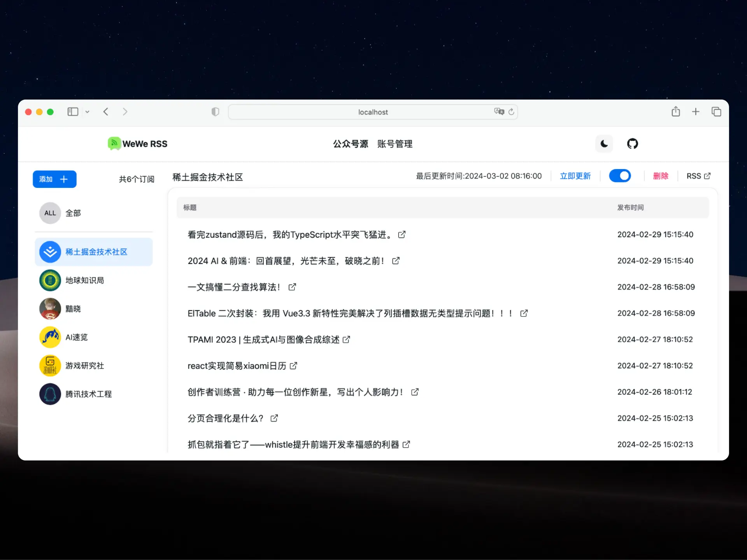Click the localhost address bar
747x560 pixels.
pos(372,112)
